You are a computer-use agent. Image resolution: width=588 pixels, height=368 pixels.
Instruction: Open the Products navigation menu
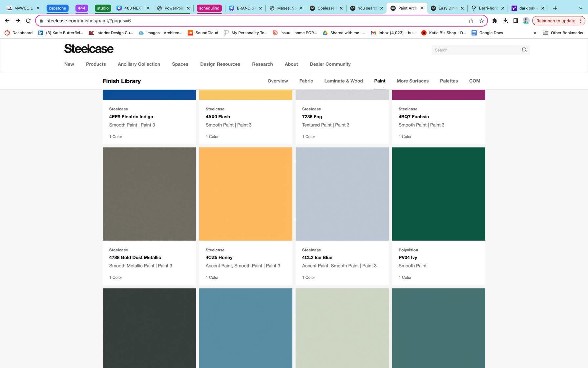96,64
